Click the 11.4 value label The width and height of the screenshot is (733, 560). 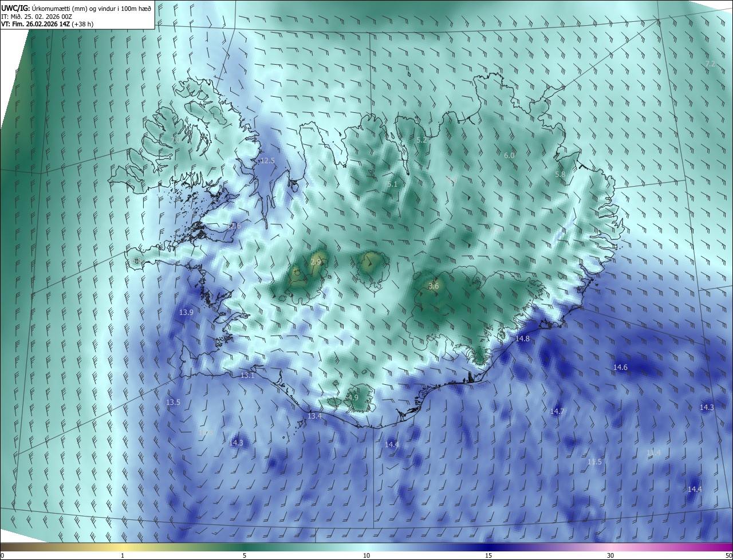[x=653, y=453]
